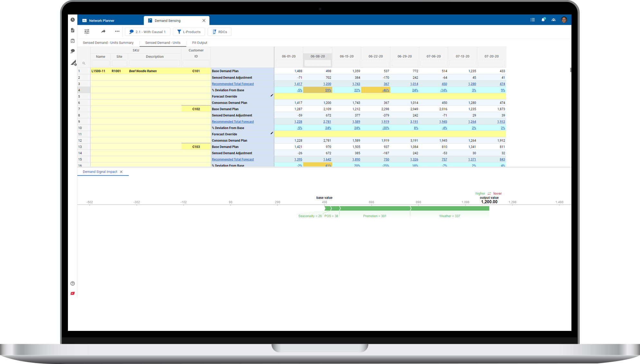Screen dimensions: 640x364
Task: Open the sidebar scenario comments bubble icon
Action: (x=73, y=51)
